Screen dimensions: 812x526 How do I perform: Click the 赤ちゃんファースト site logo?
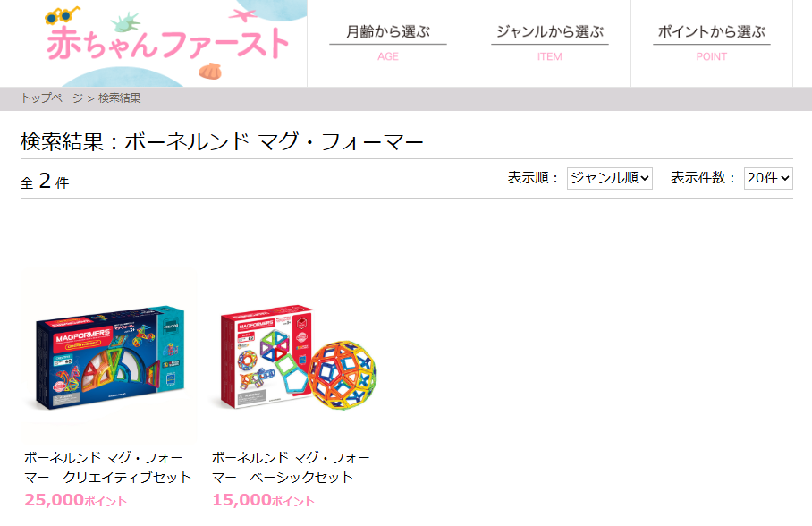[168, 44]
